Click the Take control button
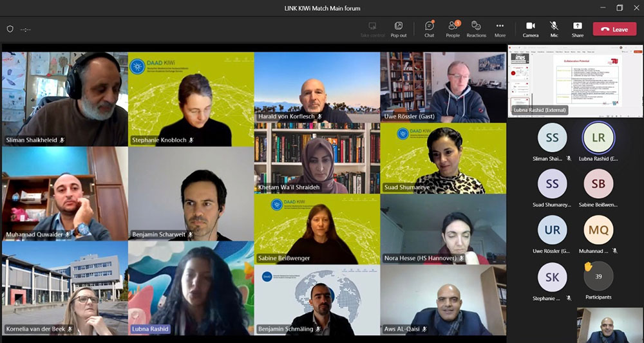The width and height of the screenshot is (644, 343). [373, 28]
